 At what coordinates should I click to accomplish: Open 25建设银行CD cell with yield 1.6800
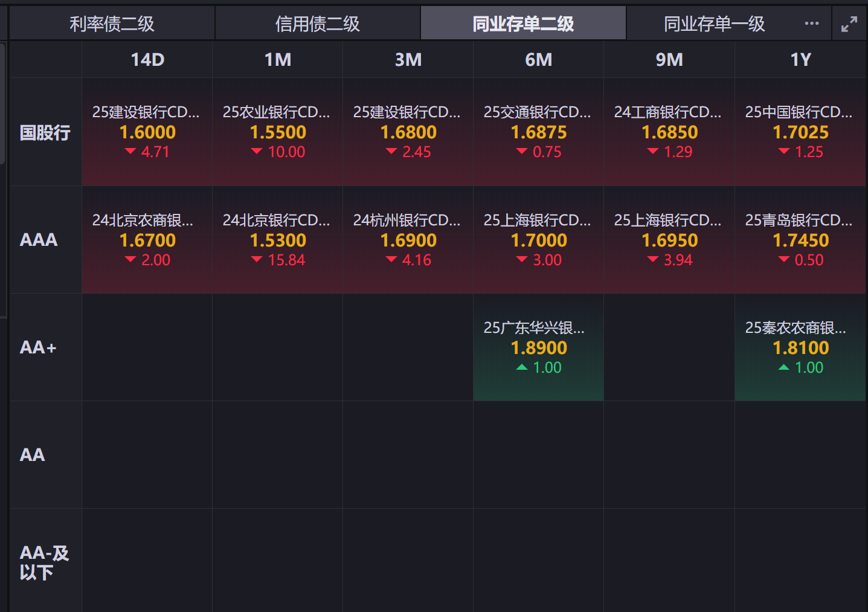(408, 132)
